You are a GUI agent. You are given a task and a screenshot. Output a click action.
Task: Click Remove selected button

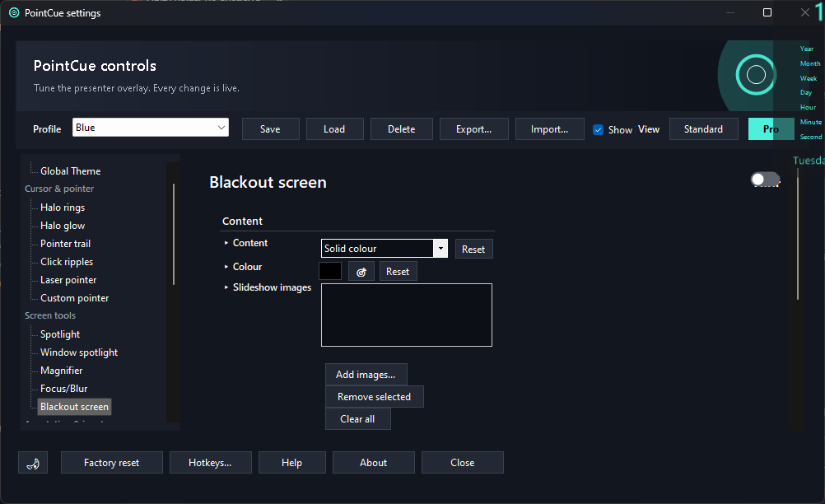tap(374, 397)
